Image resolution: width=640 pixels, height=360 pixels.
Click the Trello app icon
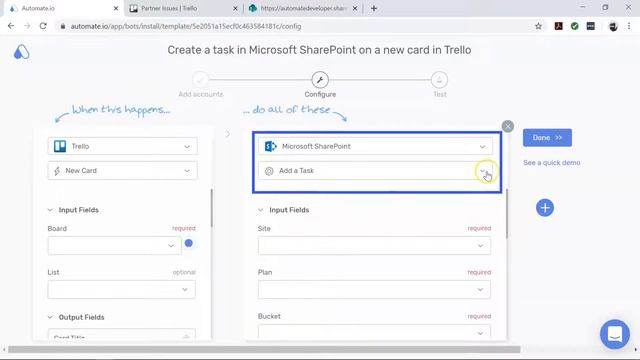60,146
